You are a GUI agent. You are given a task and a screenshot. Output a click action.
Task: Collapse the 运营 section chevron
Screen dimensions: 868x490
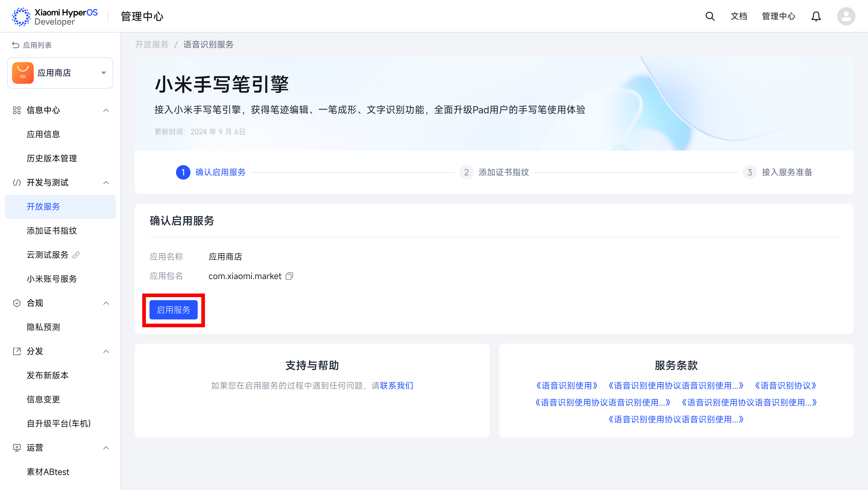click(106, 448)
